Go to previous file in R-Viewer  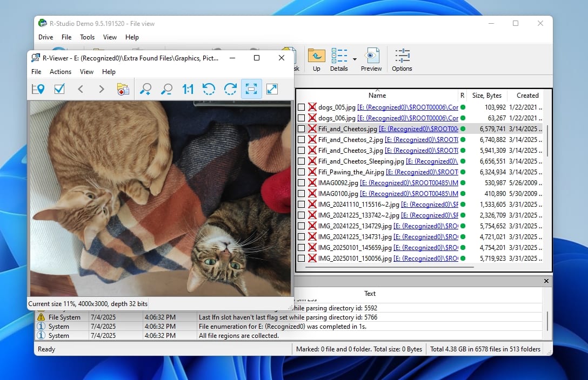(80, 89)
